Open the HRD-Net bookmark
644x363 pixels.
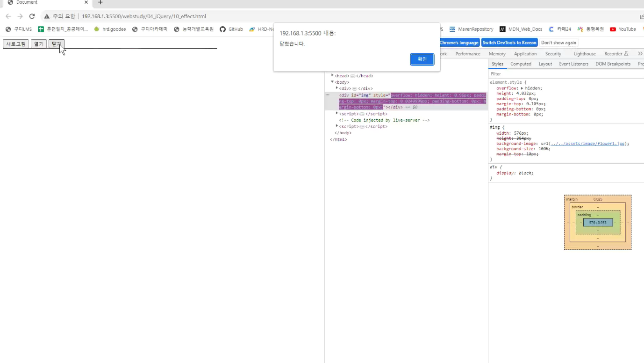[x=262, y=29]
